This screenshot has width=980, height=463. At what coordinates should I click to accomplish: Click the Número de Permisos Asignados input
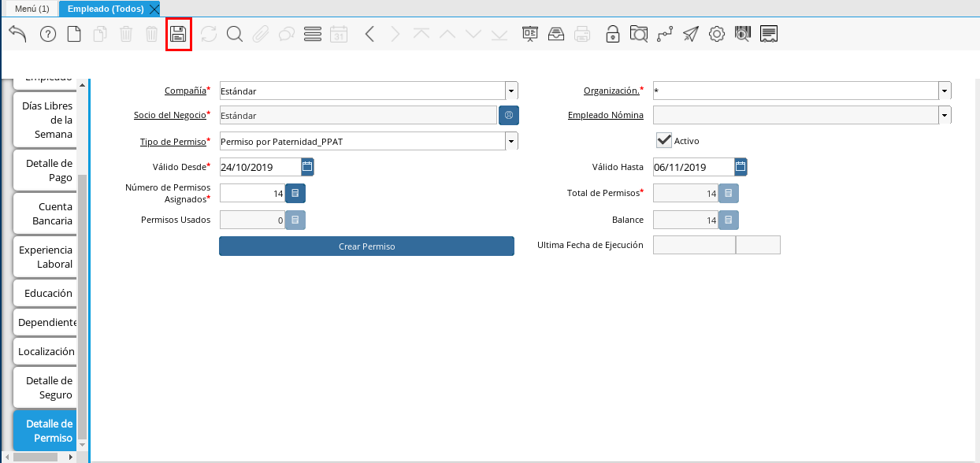pos(252,193)
